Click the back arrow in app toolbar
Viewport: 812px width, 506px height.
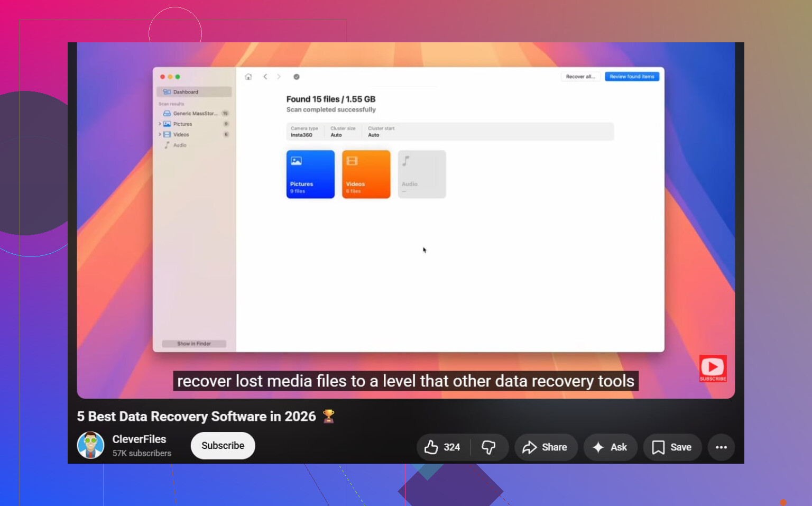pos(265,77)
